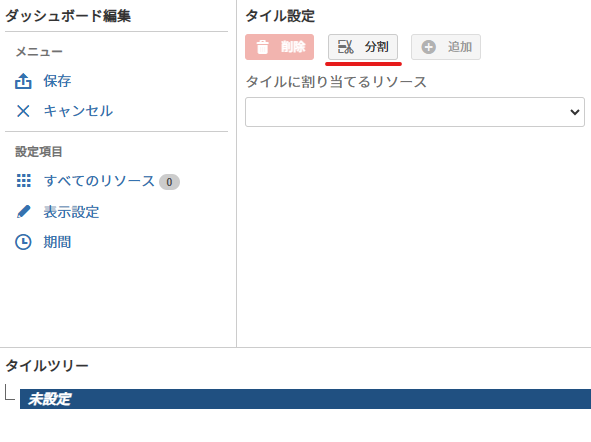Click the キャンセル menu link
The width and height of the screenshot is (591, 442).
pyautogui.click(x=78, y=111)
